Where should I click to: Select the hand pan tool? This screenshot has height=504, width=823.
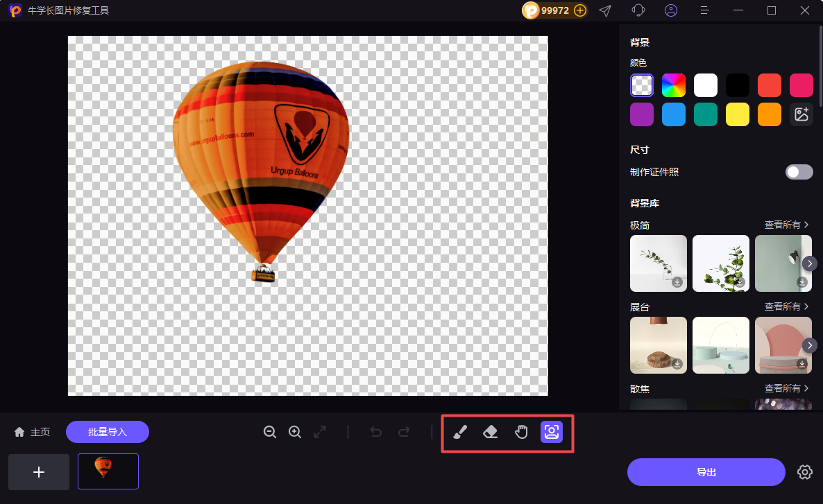coord(521,432)
